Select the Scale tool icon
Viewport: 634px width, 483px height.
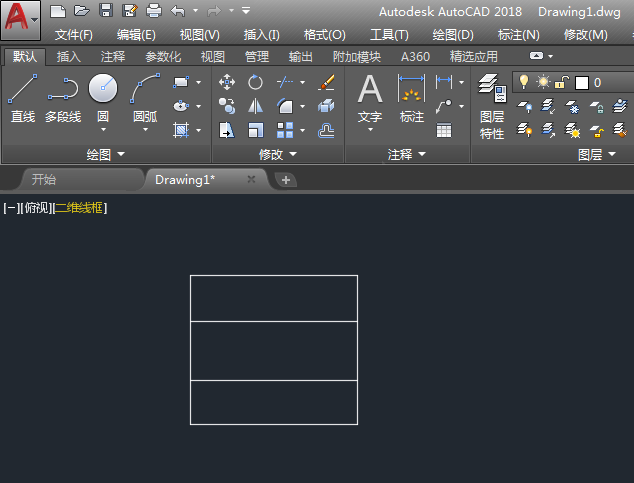[x=255, y=131]
